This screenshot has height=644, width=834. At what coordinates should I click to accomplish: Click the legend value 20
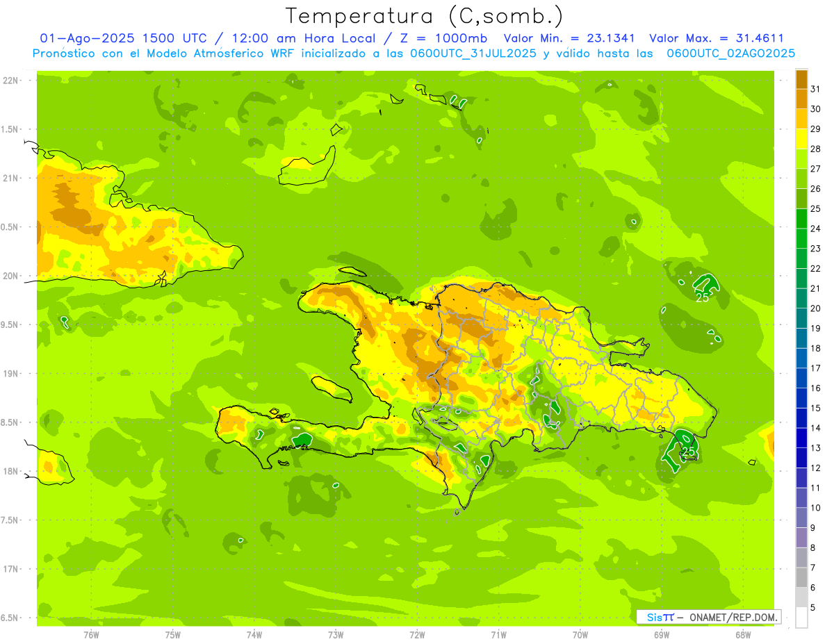815,308
